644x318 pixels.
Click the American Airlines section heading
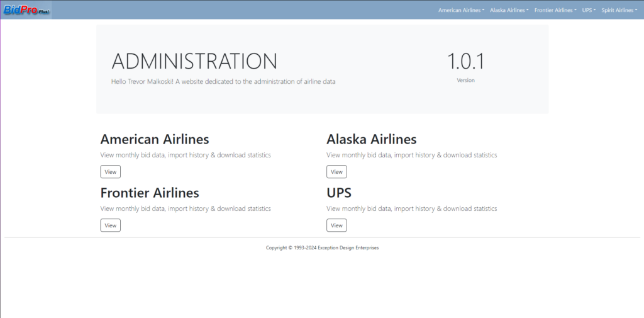[155, 139]
